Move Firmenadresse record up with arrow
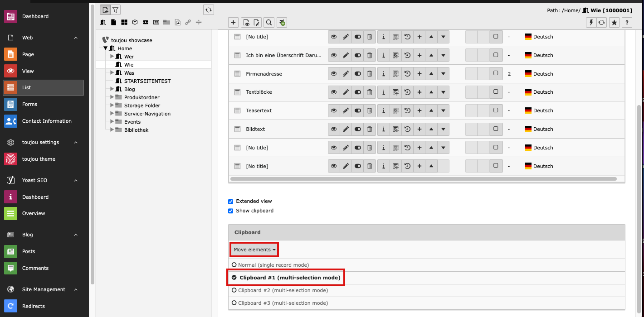 tap(431, 74)
